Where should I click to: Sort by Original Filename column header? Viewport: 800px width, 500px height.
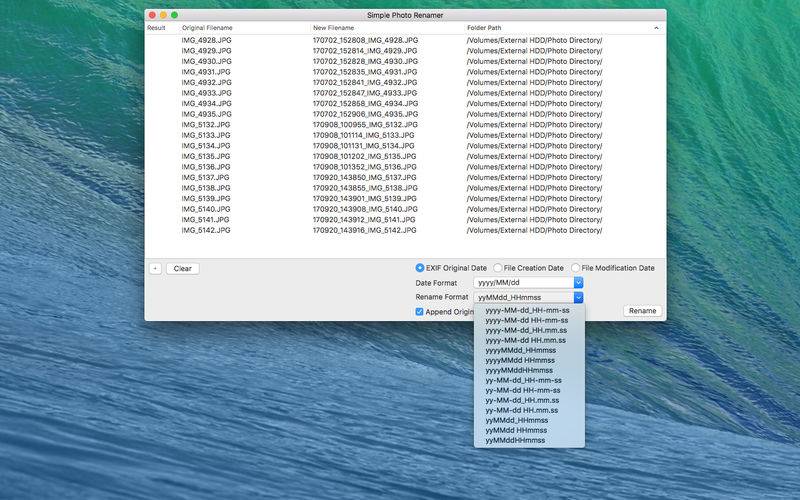point(207,28)
